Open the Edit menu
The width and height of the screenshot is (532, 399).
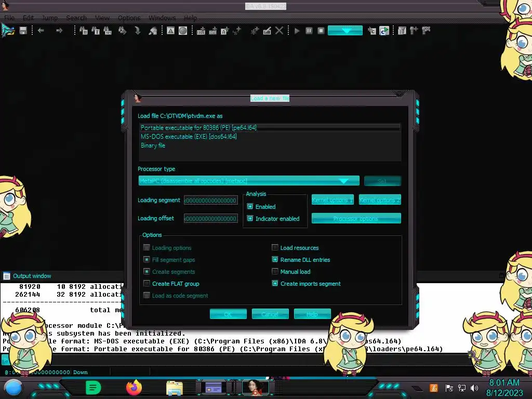point(28,18)
